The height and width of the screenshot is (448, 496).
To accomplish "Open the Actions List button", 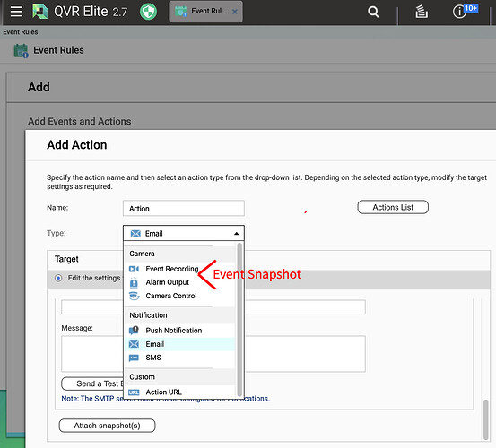I will click(x=393, y=207).
